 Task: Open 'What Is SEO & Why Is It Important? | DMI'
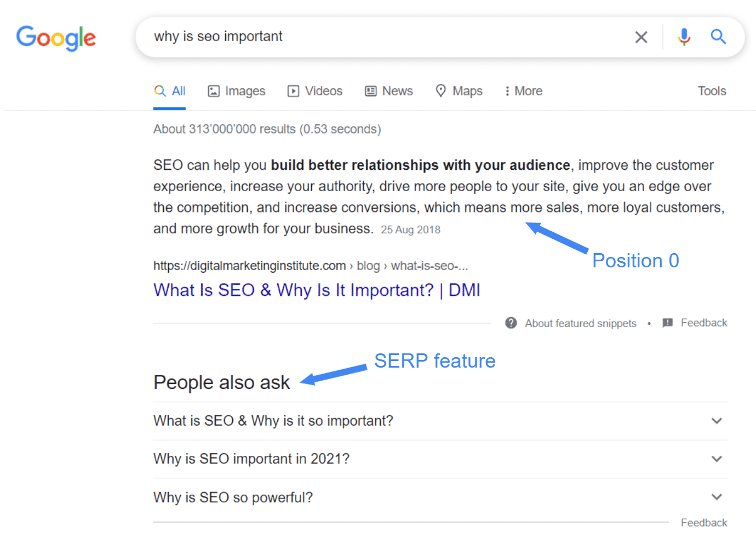317,290
